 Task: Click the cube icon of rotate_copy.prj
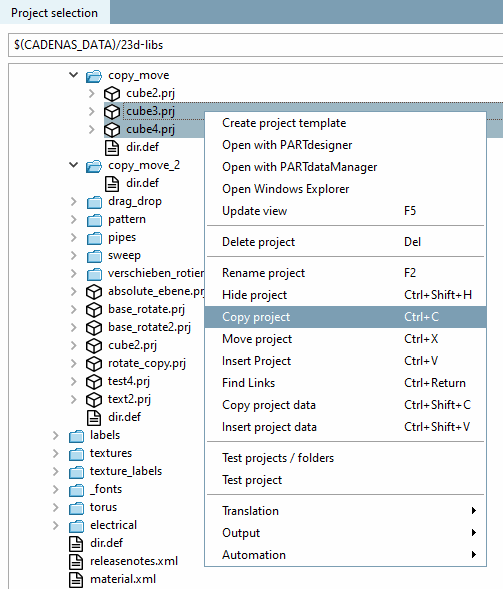[94, 364]
